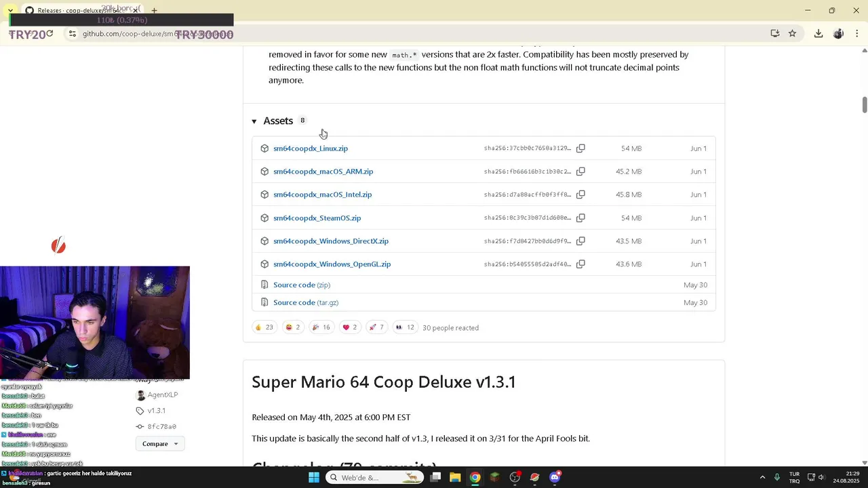This screenshot has width=868, height=488.
Task: Open the Super Mario 64 Coop Deluxe v1.3.1 release
Action: point(384,382)
